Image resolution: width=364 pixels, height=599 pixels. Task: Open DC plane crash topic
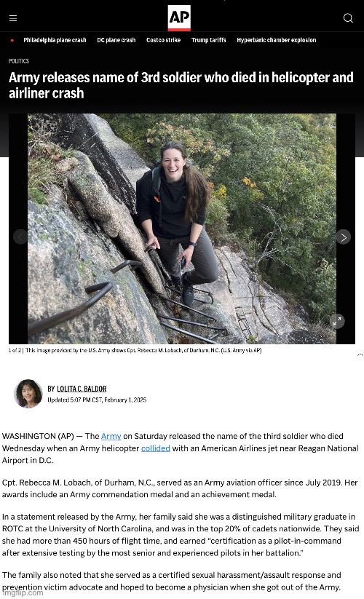(x=116, y=40)
